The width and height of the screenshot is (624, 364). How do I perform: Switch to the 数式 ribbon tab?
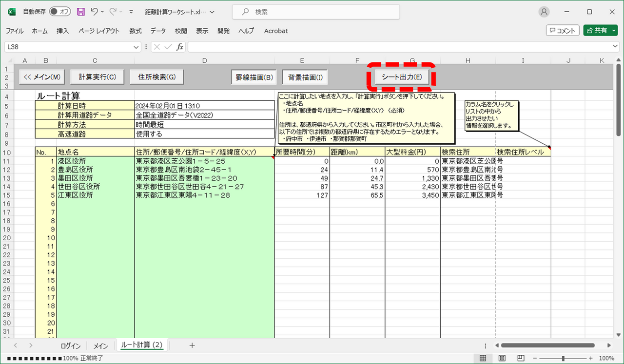(x=136, y=31)
